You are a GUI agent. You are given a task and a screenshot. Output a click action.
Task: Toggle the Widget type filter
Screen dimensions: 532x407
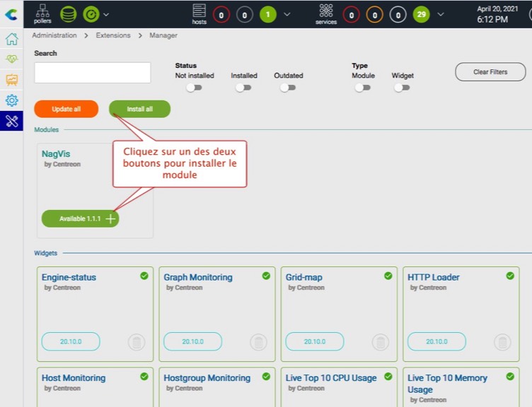402,88
